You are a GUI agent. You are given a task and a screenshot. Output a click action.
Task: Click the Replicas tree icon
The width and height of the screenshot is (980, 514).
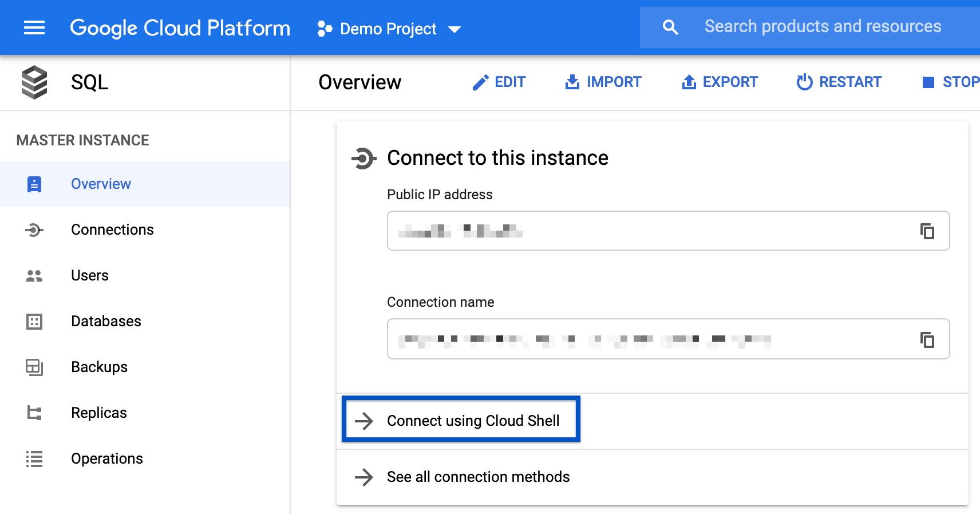click(34, 413)
